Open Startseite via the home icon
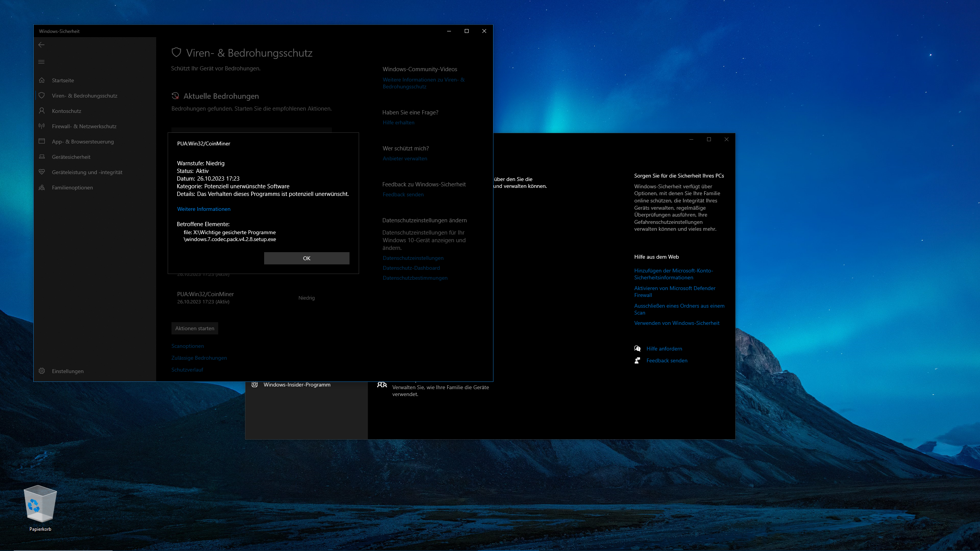This screenshot has height=551, width=980. click(x=42, y=80)
